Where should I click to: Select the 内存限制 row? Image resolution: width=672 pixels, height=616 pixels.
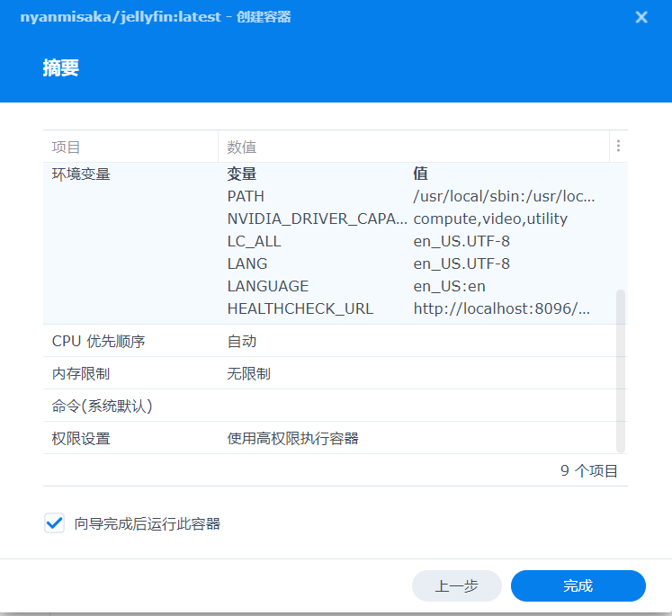pyautogui.click(x=336, y=373)
